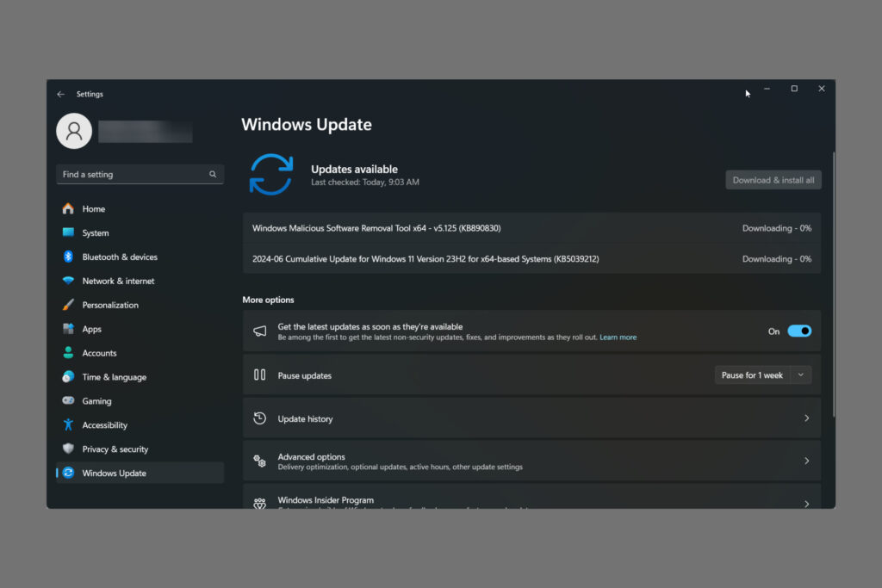
Task: Click the Privacy & security shield icon
Action: [x=68, y=449]
